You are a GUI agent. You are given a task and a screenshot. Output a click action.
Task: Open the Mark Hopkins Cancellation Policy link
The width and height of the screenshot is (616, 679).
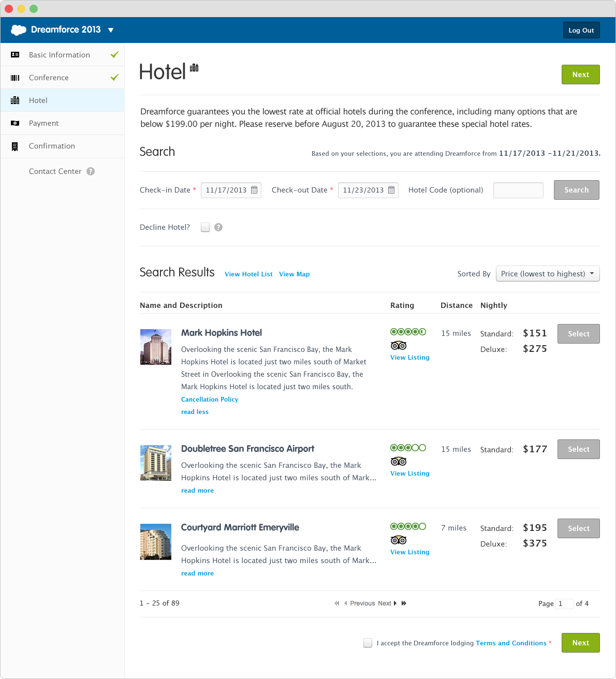(x=210, y=400)
